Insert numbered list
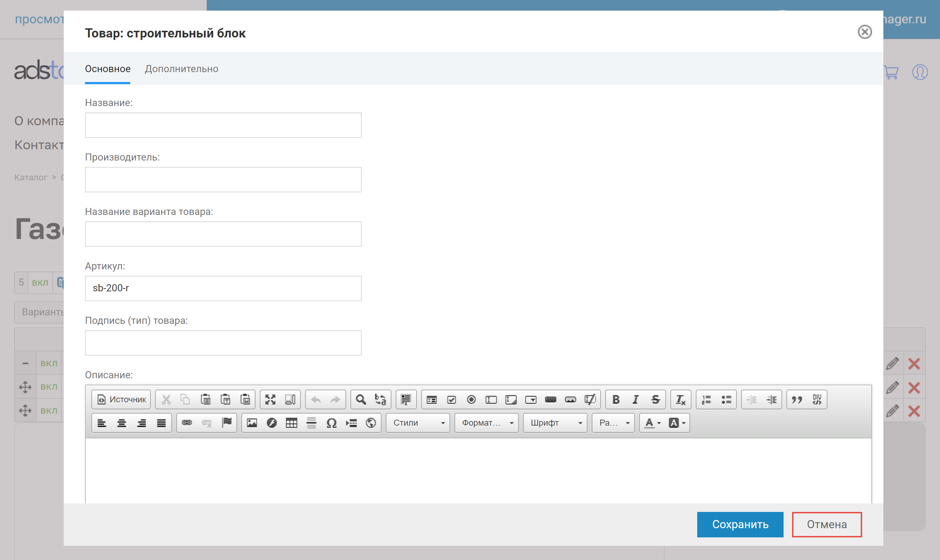 [x=706, y=399]
